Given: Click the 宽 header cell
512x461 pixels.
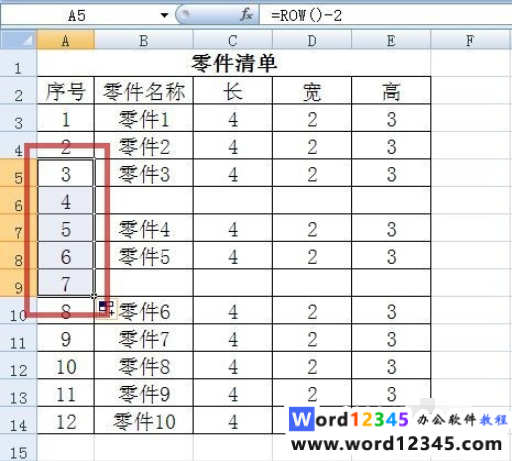Looking at the screenshot, I should (312, 91).
